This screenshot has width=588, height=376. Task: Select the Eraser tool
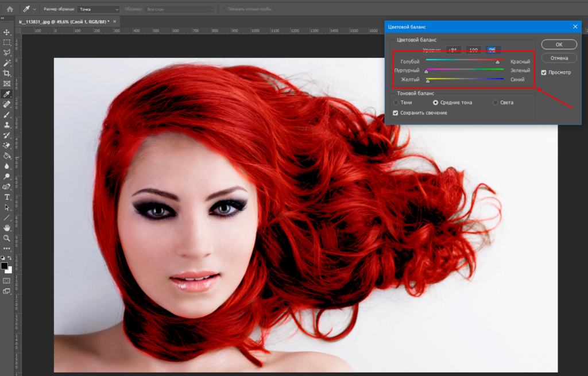[x=7, y=145]
